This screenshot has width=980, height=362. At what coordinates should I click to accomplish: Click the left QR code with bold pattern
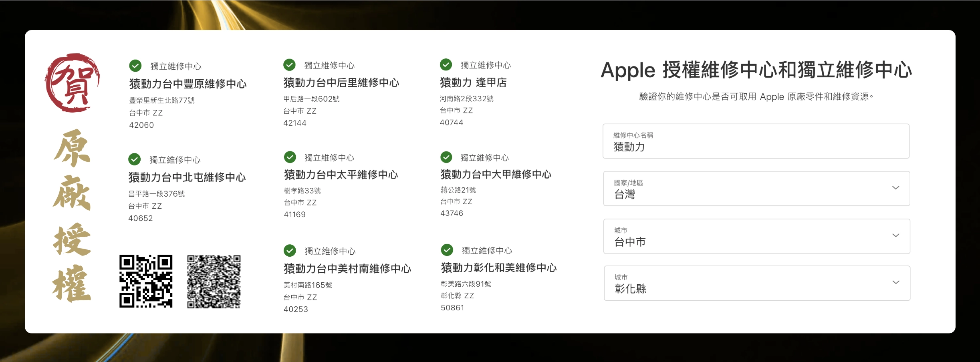146,281
